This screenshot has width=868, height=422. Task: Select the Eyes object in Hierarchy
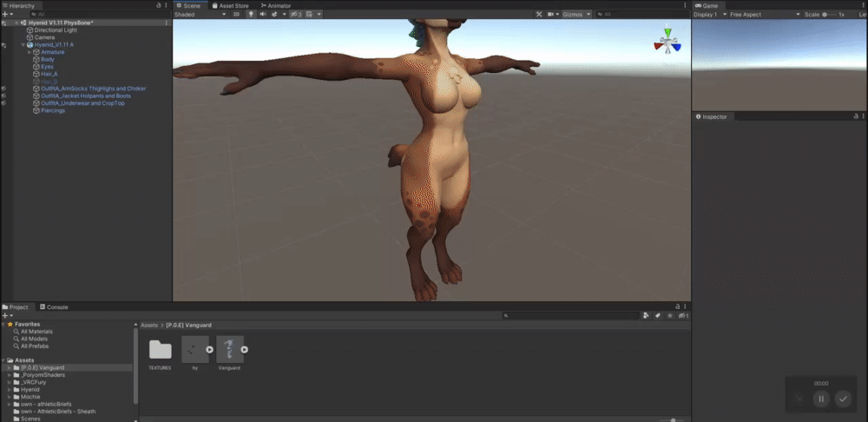tap(47, 67)
